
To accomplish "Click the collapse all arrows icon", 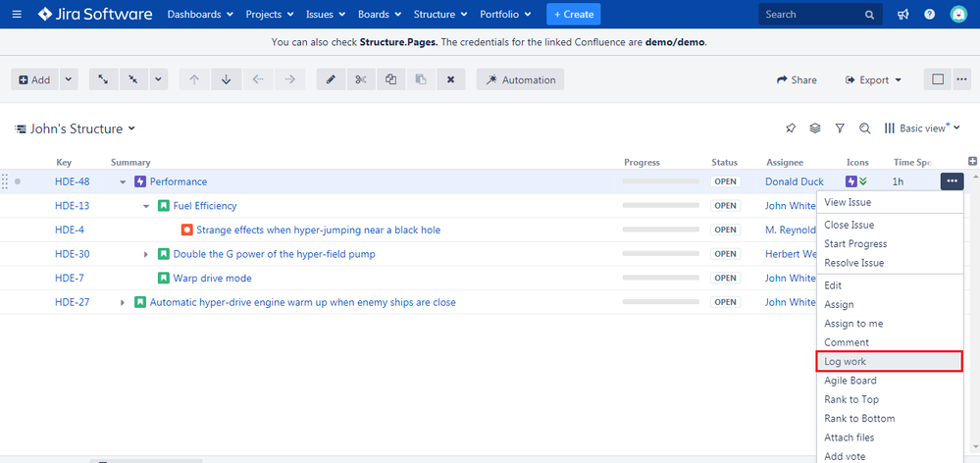I will tap(133, 79).
